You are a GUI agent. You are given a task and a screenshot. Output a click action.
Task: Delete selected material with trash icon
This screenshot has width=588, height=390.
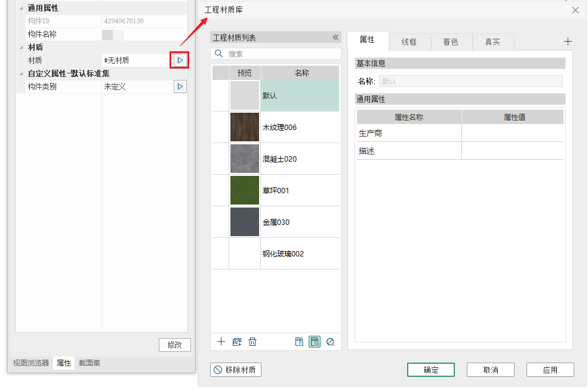pos(253,342)
